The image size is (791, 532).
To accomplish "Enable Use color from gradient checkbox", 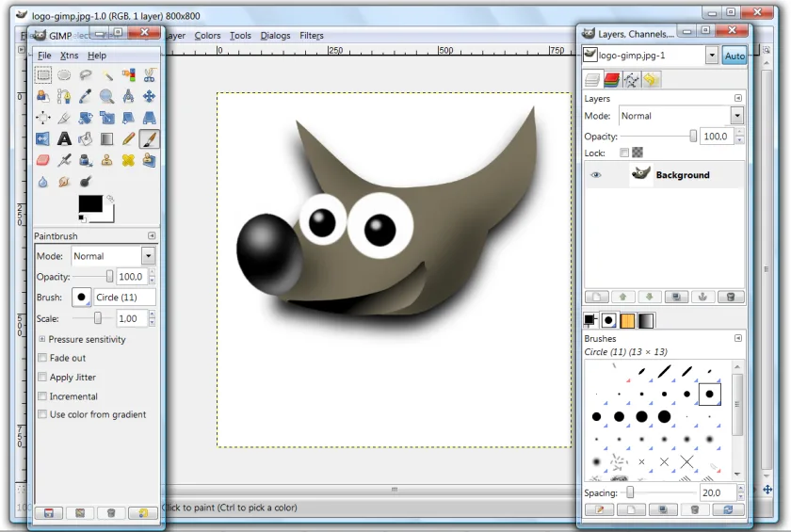I will (43, 414).
